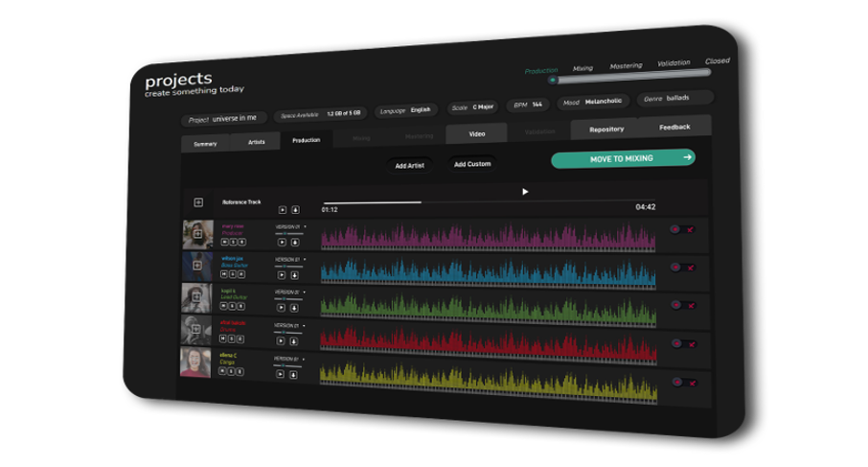
Task: Switch to the Artists tab
Action: (x=256, y=142)
